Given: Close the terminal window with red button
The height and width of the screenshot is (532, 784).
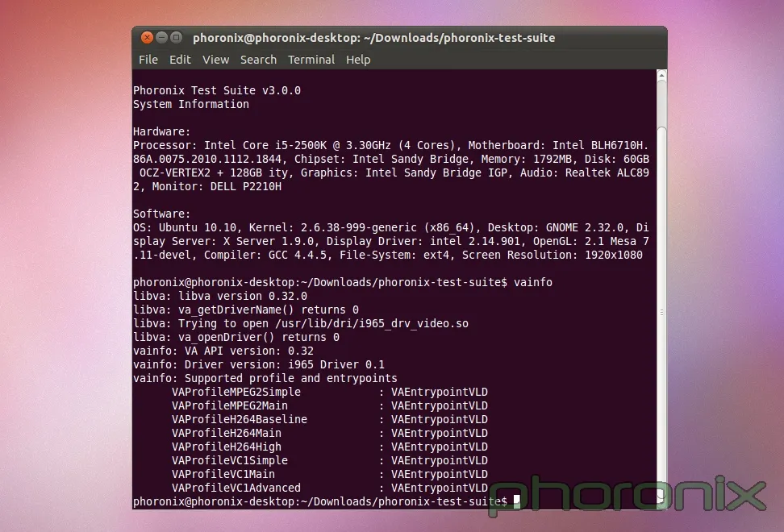Looking at the screenshot, I should 147,37.
